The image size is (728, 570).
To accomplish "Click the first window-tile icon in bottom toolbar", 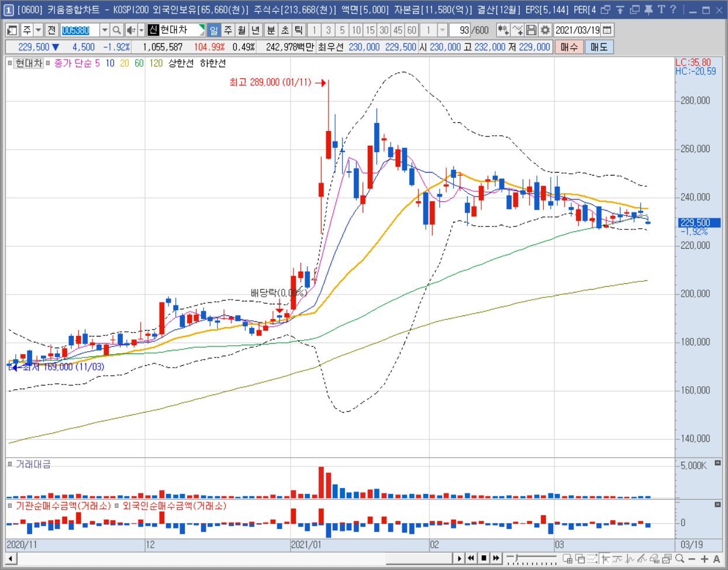I will pos(567,559).
